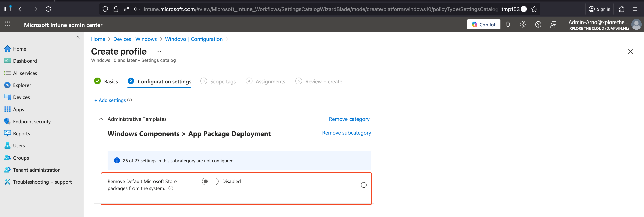The width and height of the screenshot is (644, 217).
Task: Click the browser address bar URL
Action: point(320,9)
